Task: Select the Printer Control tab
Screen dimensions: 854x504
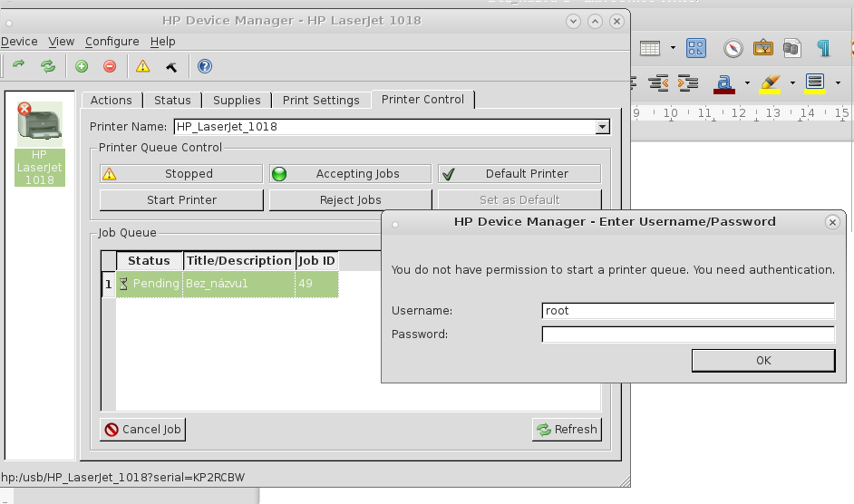Action: (x=422, y=99)
